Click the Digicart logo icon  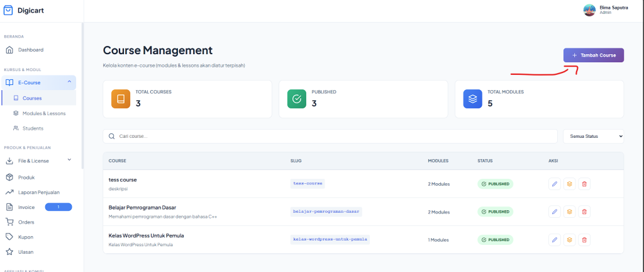point(8,10)
